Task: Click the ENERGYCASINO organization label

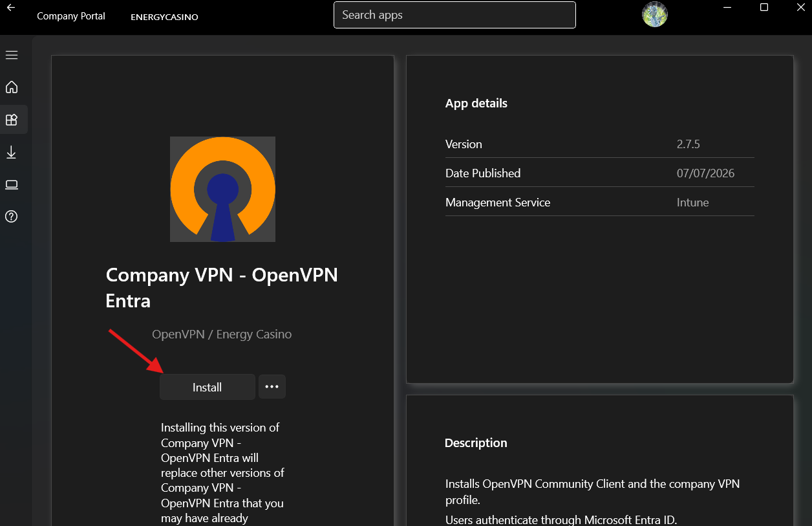Action: (x=164, y=17)
